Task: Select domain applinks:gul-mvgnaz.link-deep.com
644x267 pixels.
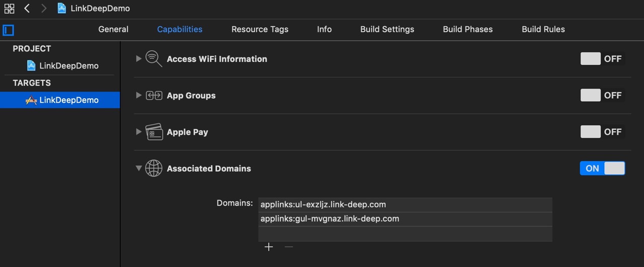Action: (405, 219)
